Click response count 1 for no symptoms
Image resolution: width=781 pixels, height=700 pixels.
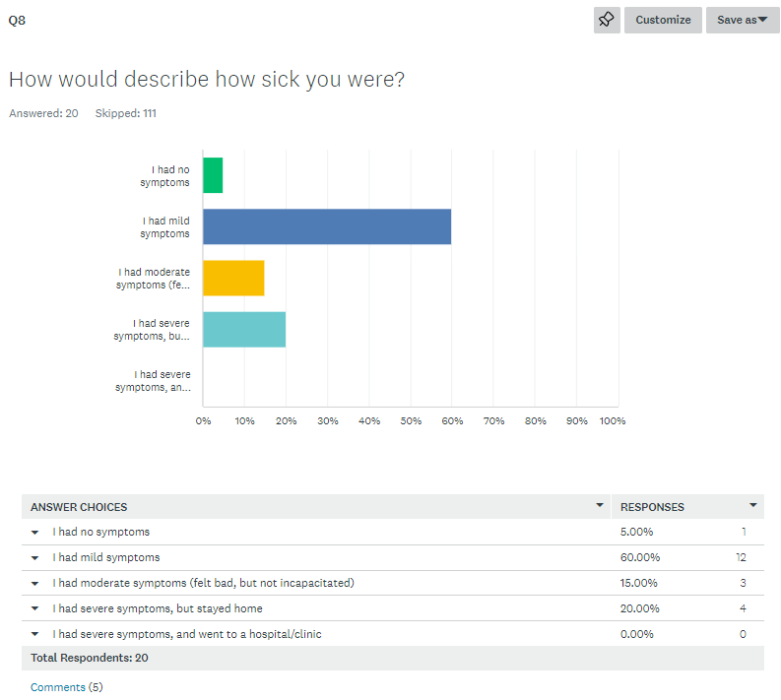744,532
